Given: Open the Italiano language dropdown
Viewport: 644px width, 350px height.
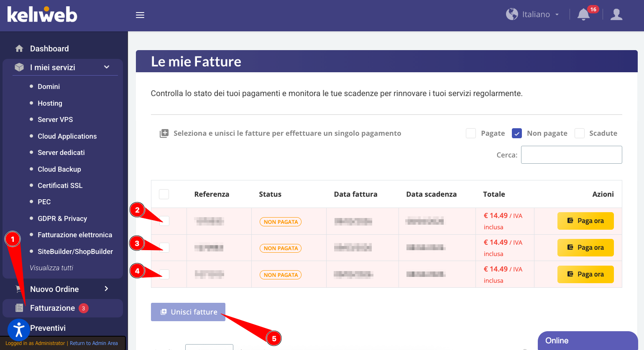Looking at the screenshot, I should (540, 15).
